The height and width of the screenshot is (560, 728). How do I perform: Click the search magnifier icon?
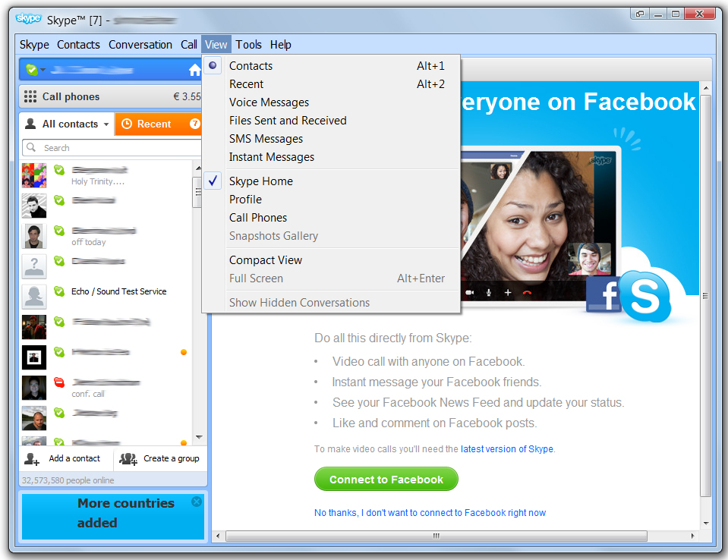(31, 147)
